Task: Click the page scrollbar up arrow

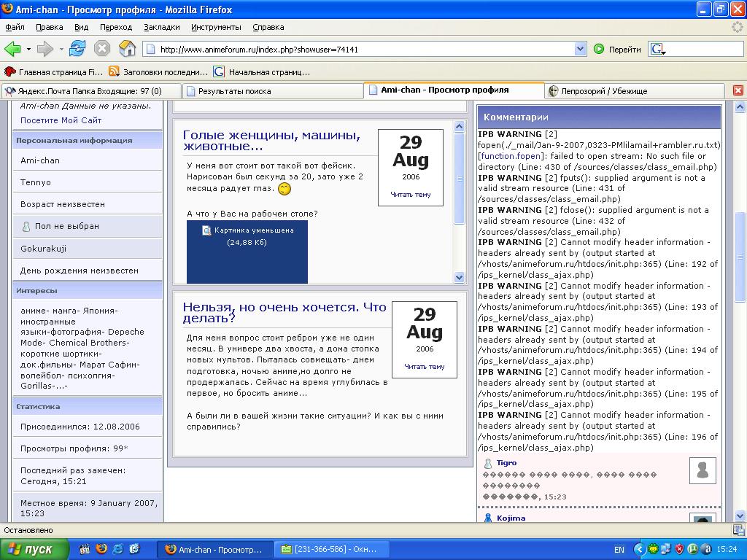Action: [740, 107]
